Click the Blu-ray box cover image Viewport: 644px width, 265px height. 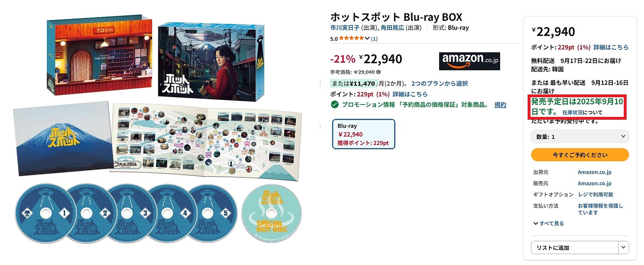(211, 62)
